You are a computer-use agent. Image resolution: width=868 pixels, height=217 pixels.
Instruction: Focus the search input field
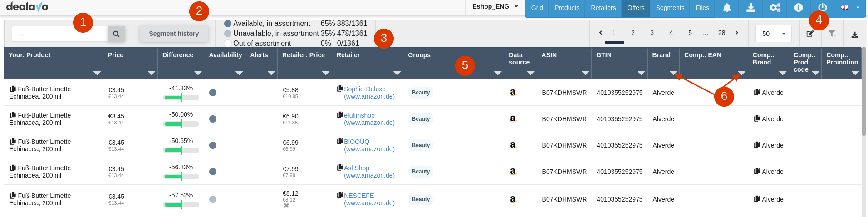60,34
